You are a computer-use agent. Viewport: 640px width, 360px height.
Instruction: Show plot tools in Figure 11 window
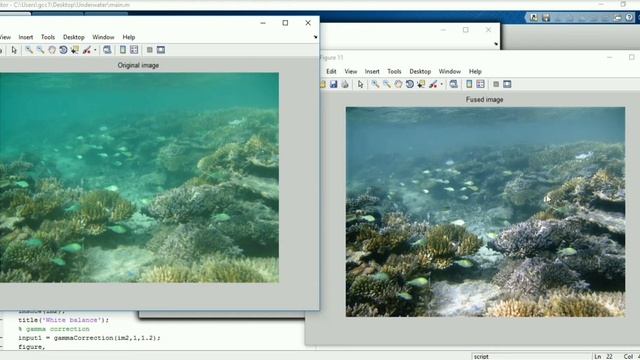[x=507, y=84]
